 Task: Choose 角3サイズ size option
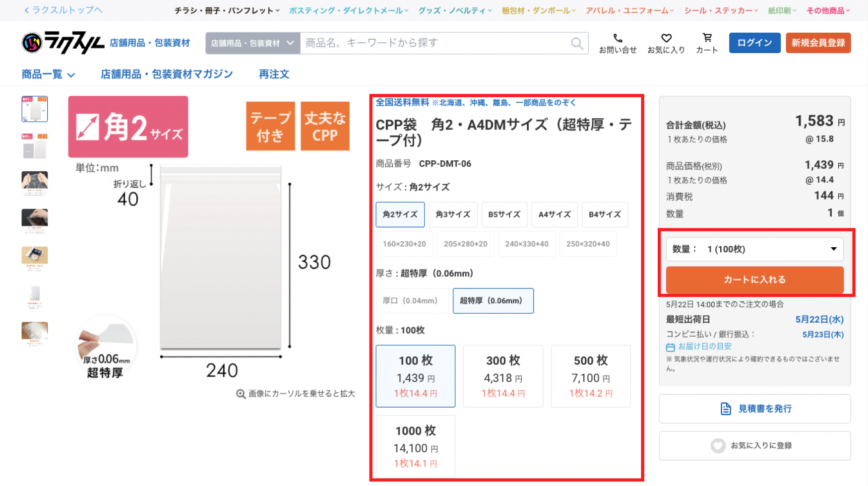[x=453, y=214]
